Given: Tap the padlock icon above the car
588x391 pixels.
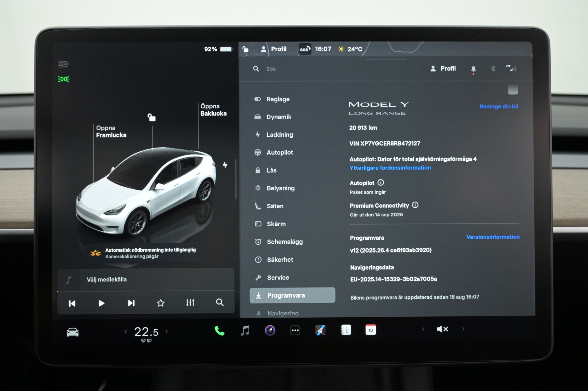Looking at the screenshot, I should tap(151, 117).
